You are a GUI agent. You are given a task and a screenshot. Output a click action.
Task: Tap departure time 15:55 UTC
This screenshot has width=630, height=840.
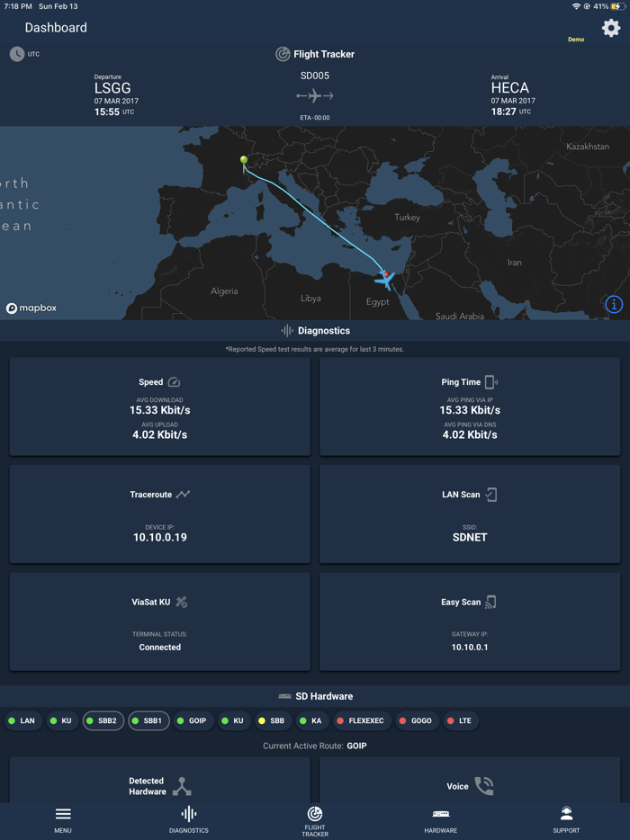pos(114,112)
